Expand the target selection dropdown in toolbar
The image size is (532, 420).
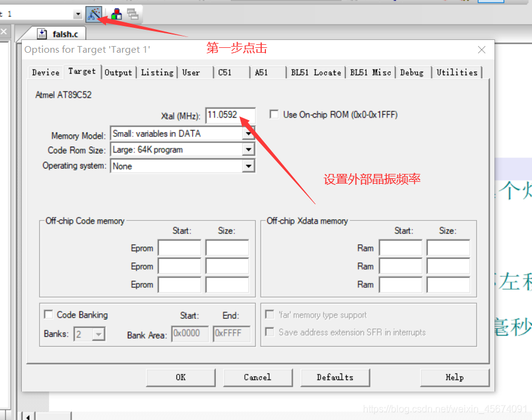coord(78,15)
